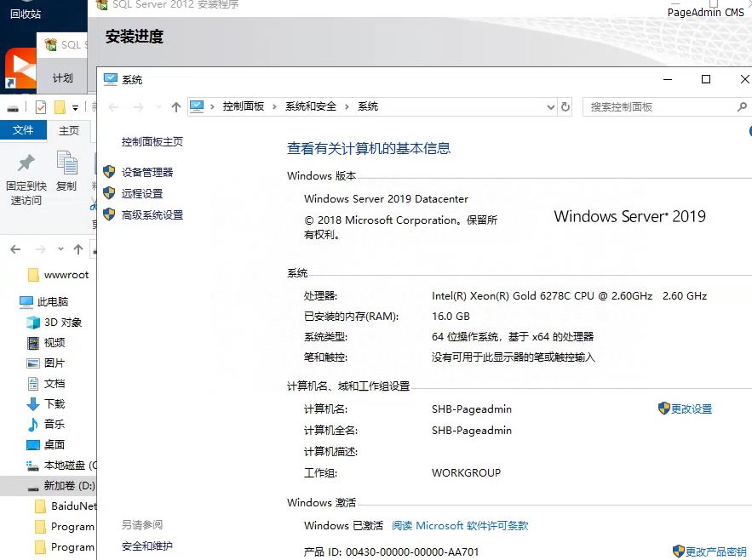
Task: Open Device Manager (设备管理器) link
Action: click(x=146, y=173)
